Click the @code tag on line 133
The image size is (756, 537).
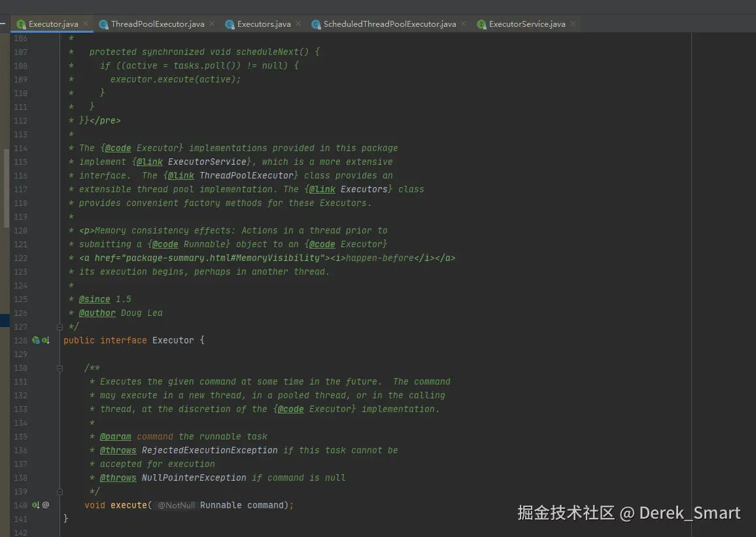(291, 409)
